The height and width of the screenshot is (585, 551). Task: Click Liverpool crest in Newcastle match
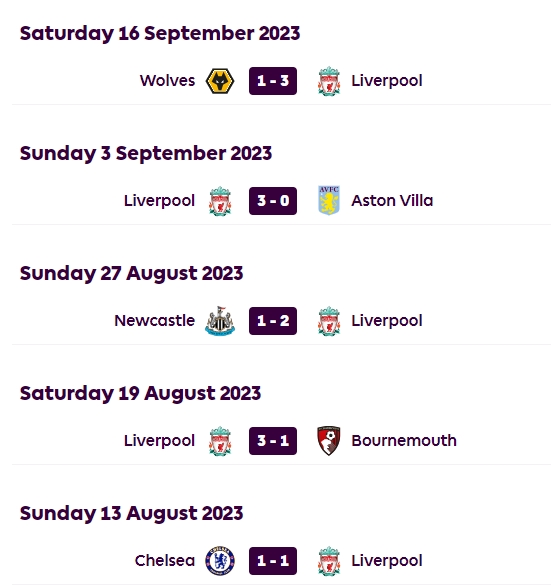click(329, 321)
